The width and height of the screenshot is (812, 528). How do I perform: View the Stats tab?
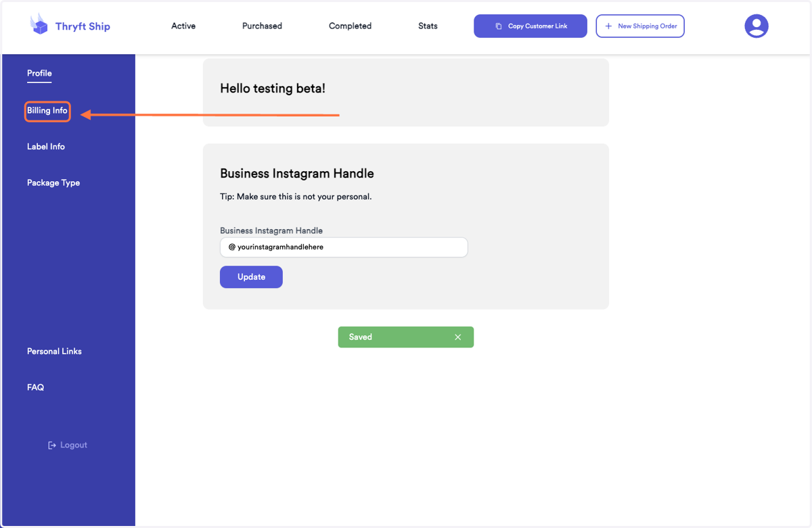(428, 26)
